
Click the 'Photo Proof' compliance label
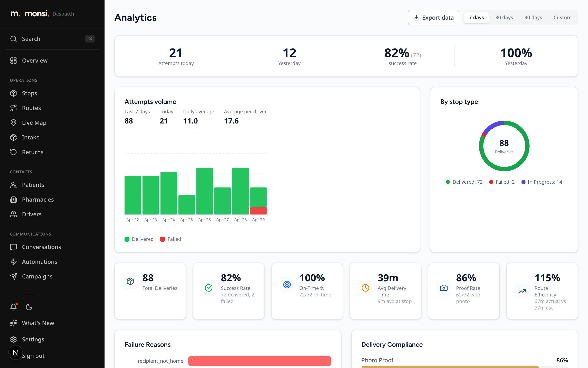[x=377, y=360]
